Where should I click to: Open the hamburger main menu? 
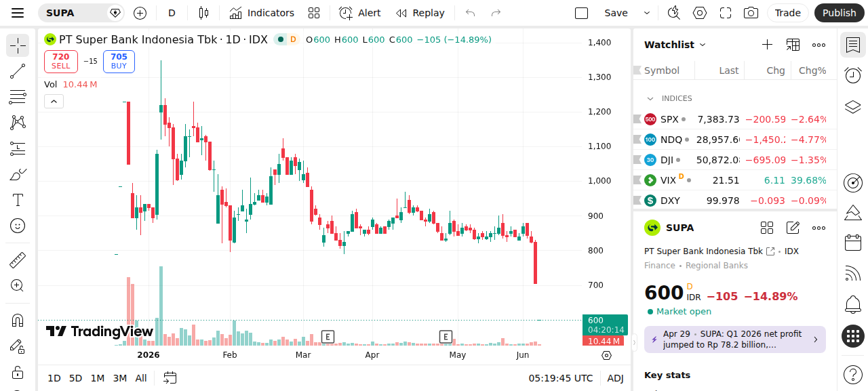coord(18,13)
